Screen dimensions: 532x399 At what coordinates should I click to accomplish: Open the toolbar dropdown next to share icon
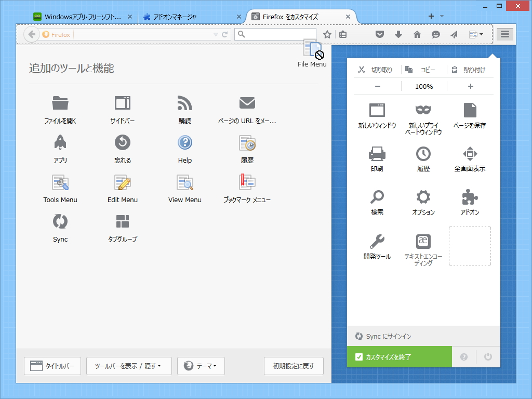[x=476, y=34]
